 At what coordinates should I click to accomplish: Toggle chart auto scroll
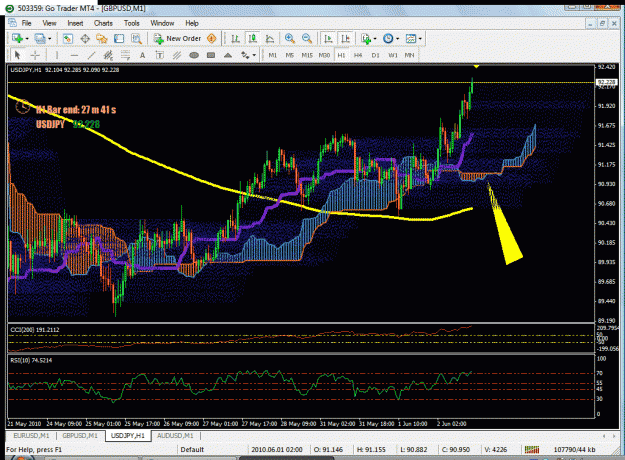click(x=328, y=39)
